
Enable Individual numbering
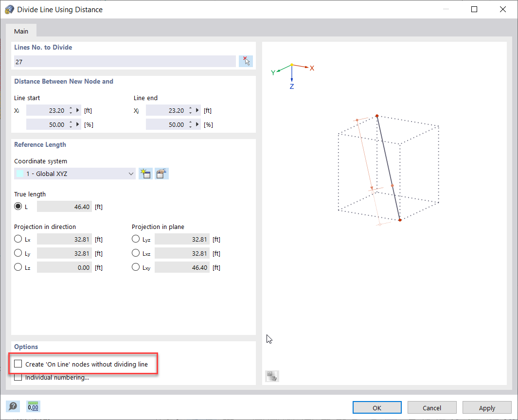(18, 377)
